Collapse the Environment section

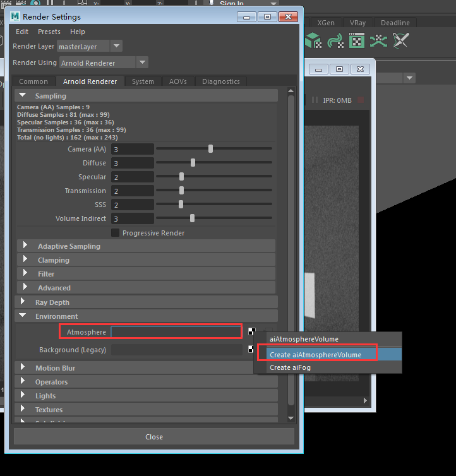tap(22, 315)
